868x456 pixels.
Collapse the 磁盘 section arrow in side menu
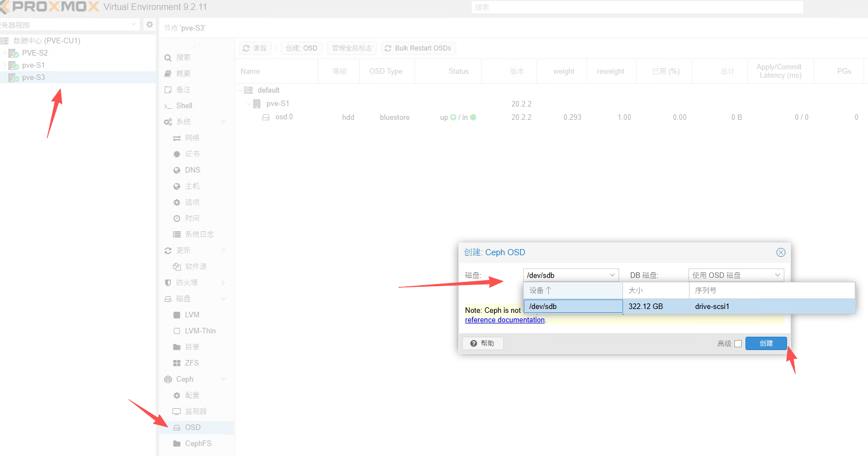(x=224, y=298)
